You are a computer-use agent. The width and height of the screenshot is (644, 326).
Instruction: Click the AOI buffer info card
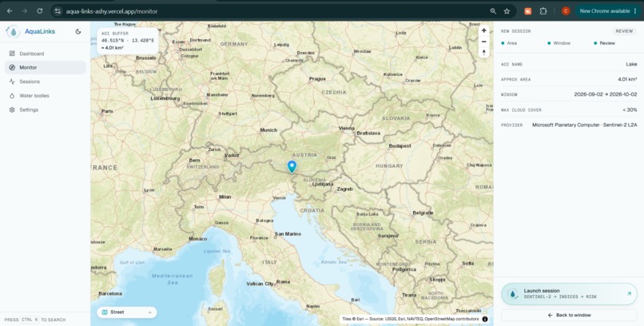tap(128, 41)
